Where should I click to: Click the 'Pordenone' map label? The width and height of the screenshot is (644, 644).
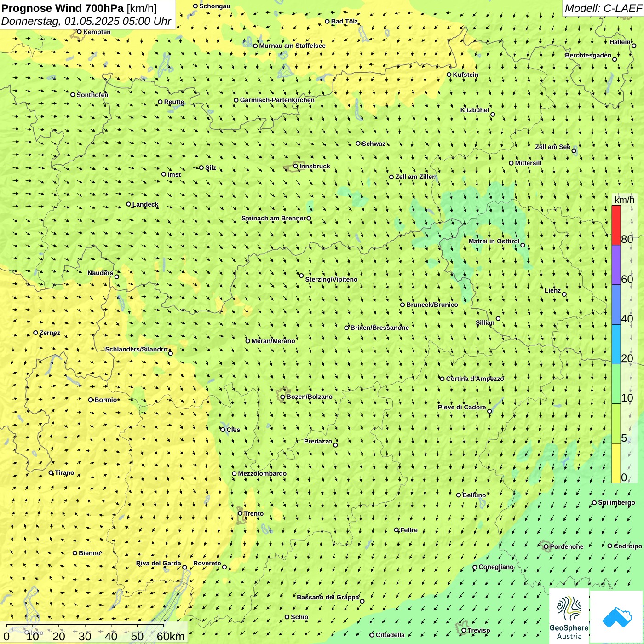(567, 546)
